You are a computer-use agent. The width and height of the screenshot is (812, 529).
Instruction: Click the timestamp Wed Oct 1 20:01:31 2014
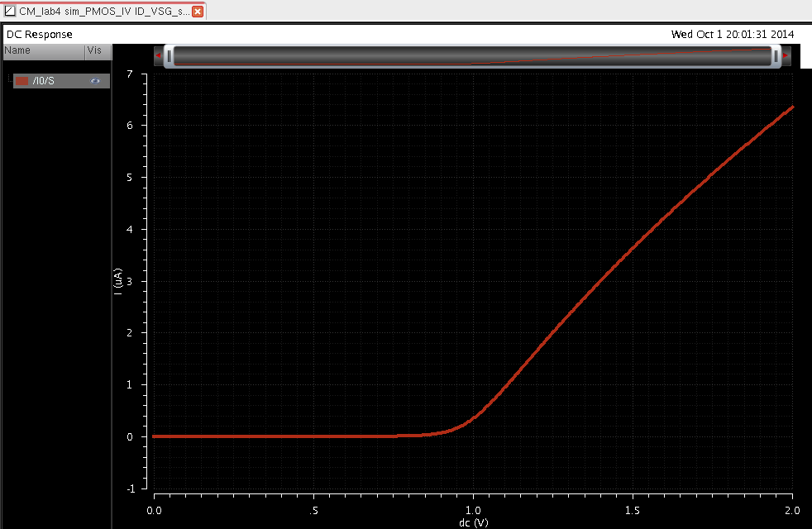tap(733, 35)
